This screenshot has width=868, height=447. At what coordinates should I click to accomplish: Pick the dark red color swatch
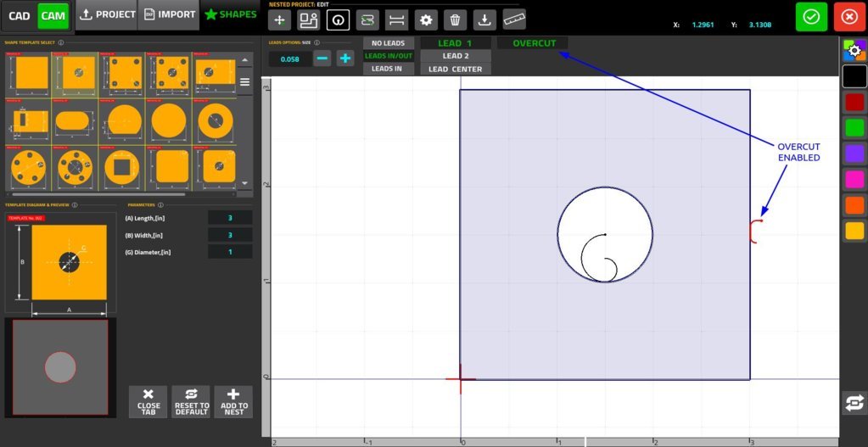click(854, 103)
